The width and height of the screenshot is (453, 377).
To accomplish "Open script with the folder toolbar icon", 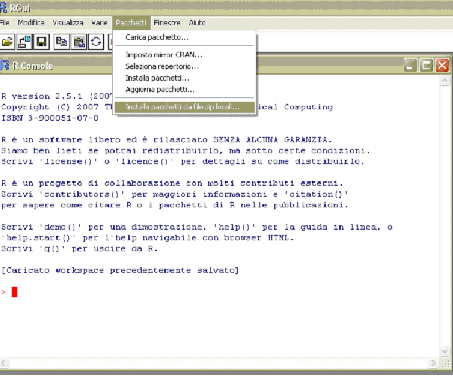I will pos(7,42).
